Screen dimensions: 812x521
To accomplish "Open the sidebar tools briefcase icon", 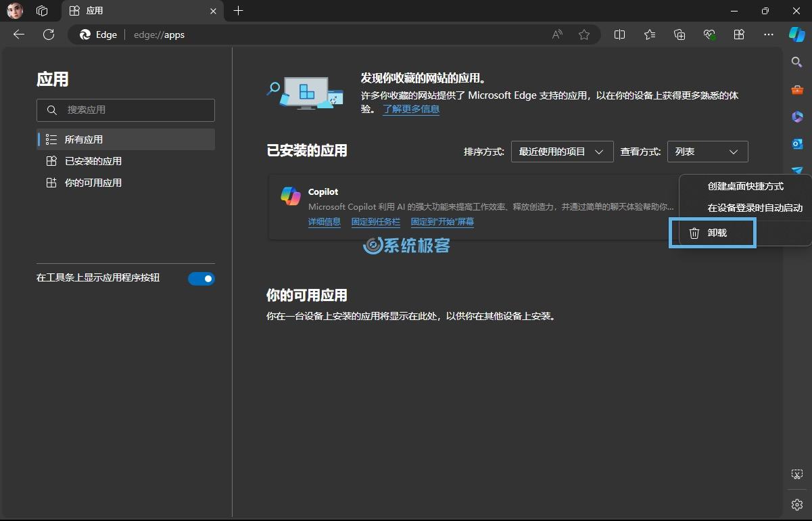I will (797, 90).
